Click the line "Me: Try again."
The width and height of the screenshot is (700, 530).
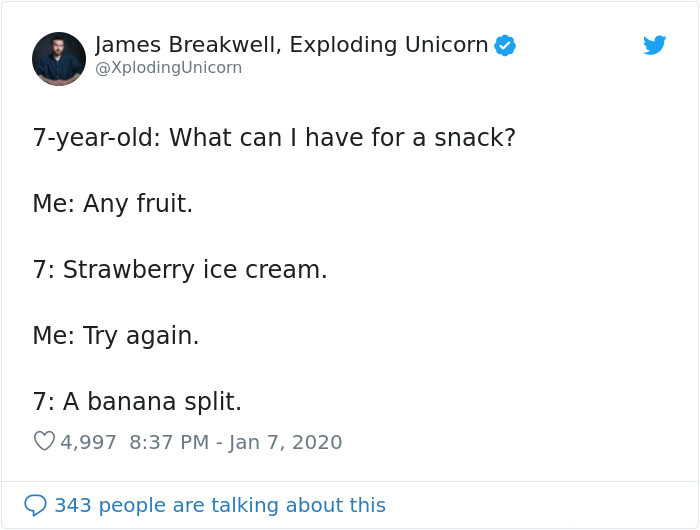click(x=115, y=335)
